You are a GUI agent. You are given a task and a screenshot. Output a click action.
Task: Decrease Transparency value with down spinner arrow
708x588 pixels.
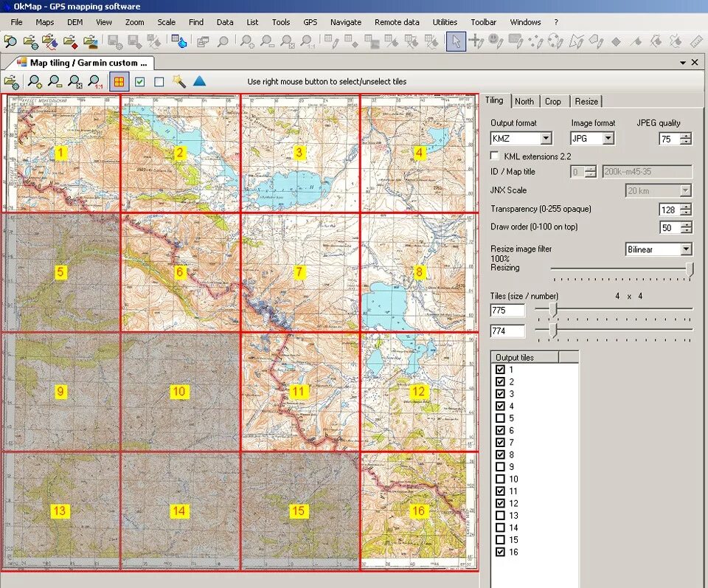tap(686, 212)
